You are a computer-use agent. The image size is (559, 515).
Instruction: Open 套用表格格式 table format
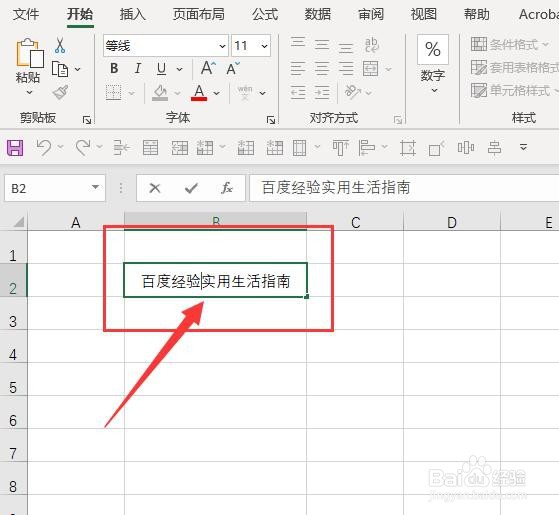pyautogui.click(x=515, y=67)
